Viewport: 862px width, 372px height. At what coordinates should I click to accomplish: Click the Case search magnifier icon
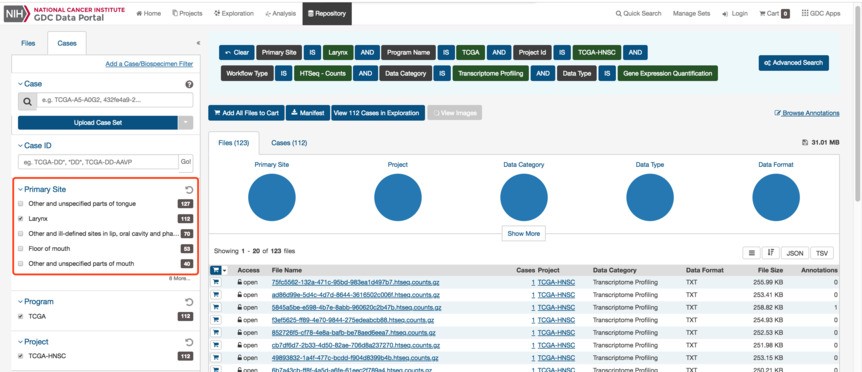click(x=27, y=101)
